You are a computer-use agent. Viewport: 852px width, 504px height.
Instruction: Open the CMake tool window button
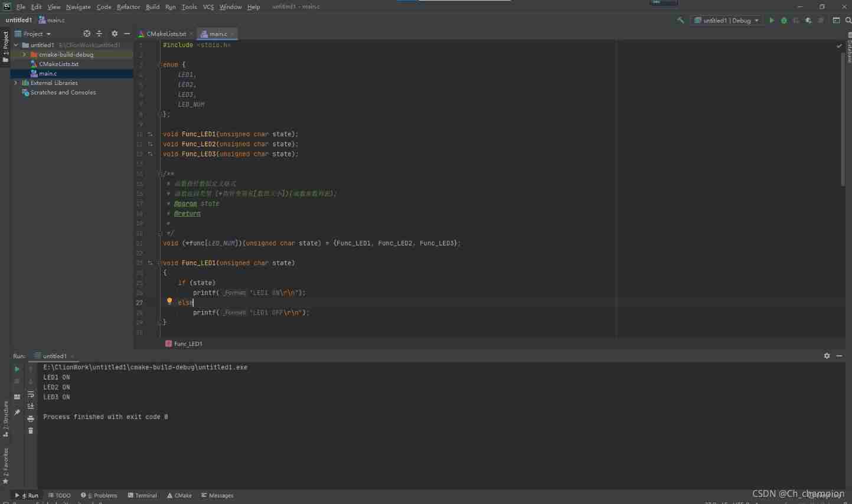click(x=179, y=495)
